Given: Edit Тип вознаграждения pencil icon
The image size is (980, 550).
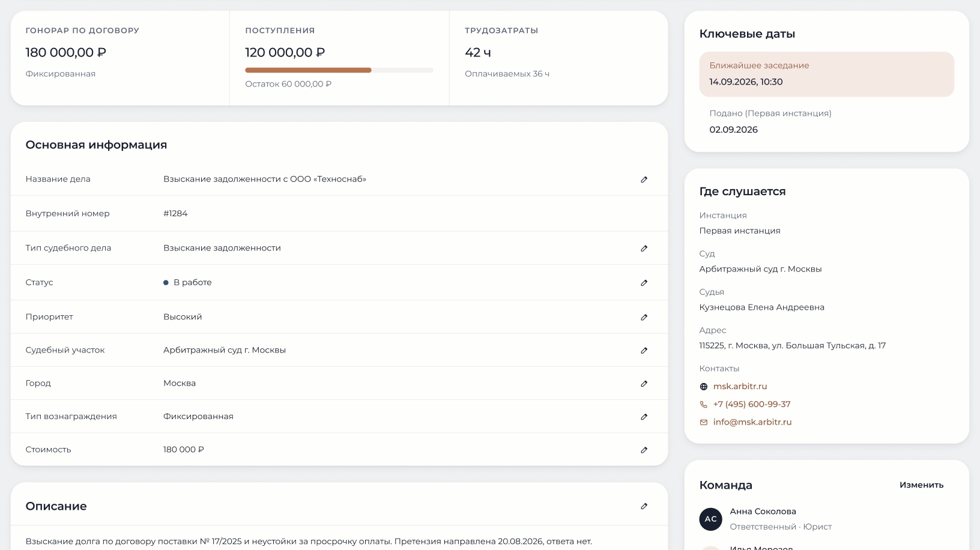Looking at the screenshot, I should 644,417.
